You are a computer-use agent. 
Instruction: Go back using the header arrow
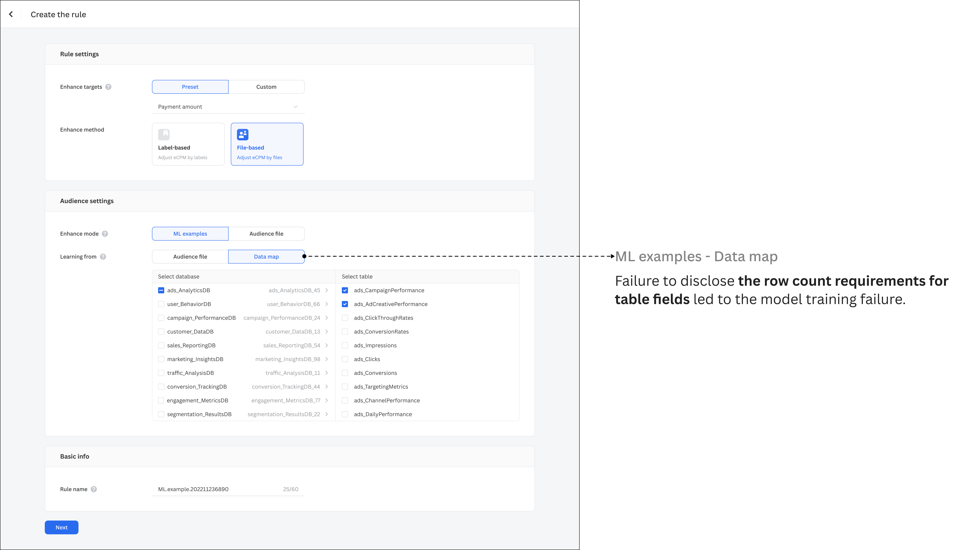[11, 15]
